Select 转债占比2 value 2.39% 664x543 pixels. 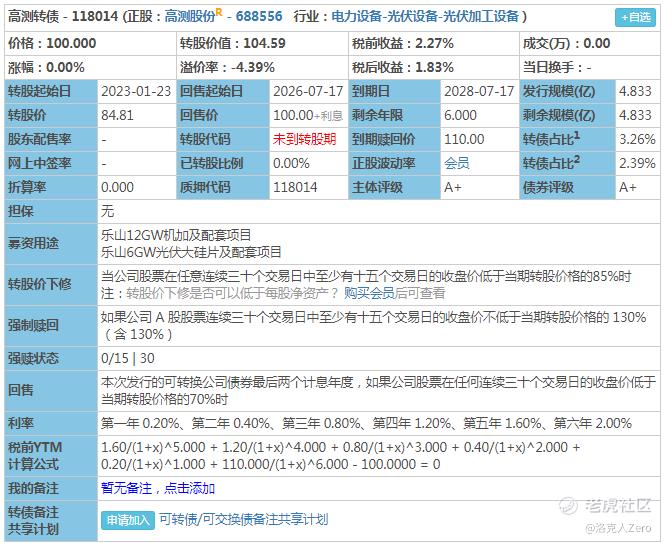[637, 163]
